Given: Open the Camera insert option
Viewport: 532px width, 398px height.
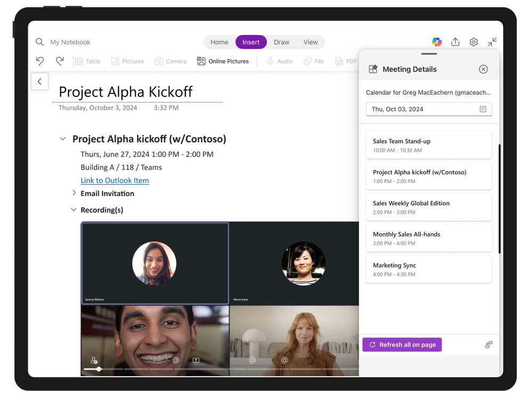Looking at the screenshot, I should coord(170,61).
